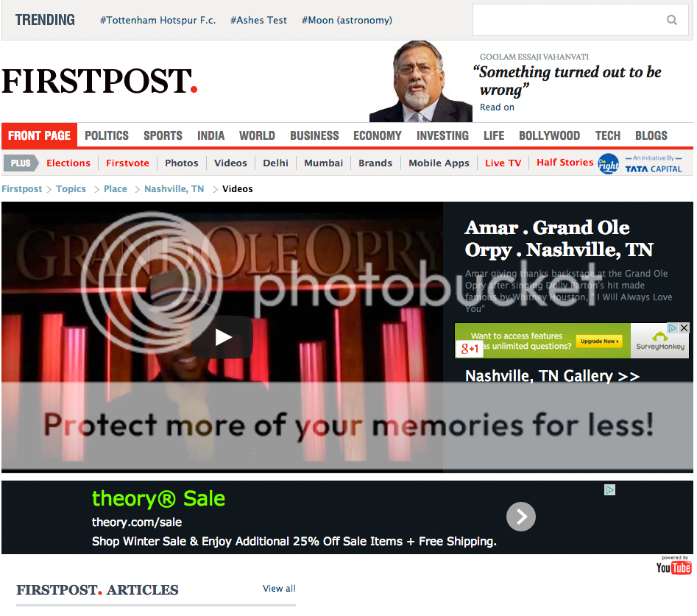Close the SurveyMonkey ad
This screenshot has height=616, width=697.
(684, 328)
